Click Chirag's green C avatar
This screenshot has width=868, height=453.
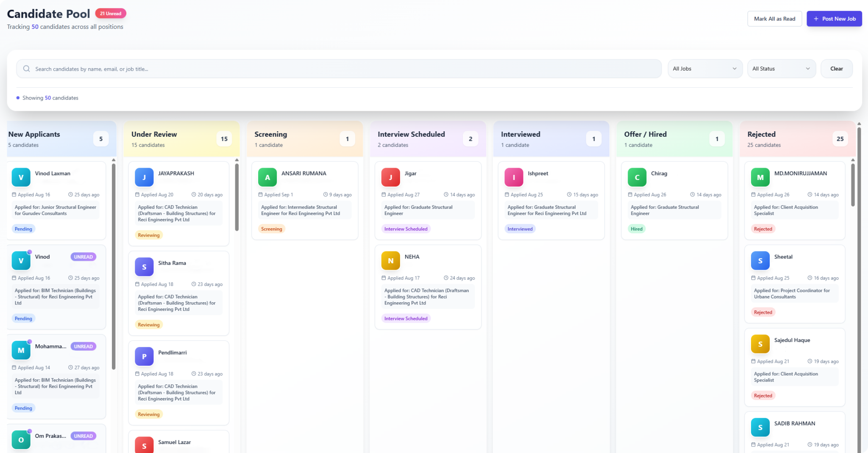pos(637,177)
